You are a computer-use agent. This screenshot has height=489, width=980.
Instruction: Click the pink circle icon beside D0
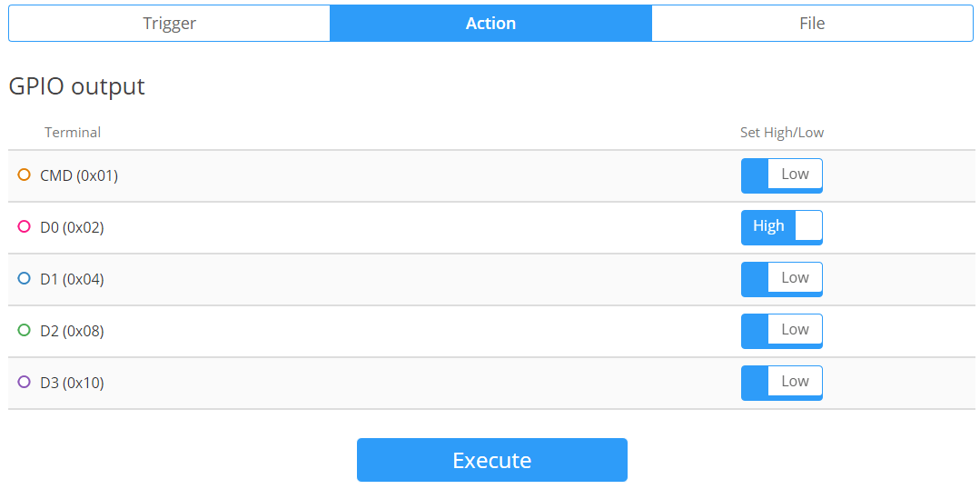tap(25, 226)
